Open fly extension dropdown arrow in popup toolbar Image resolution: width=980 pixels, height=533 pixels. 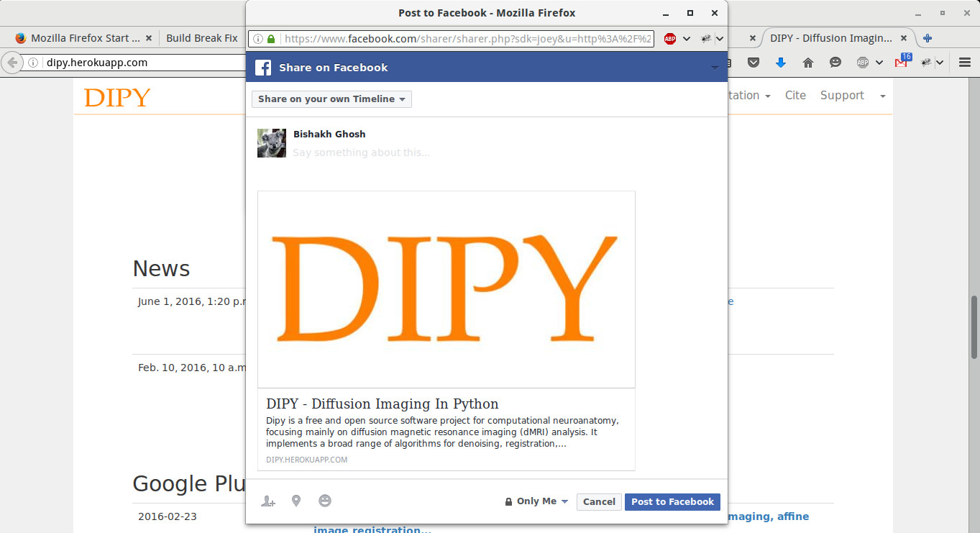pyautogui.click(x=720, y=39)
